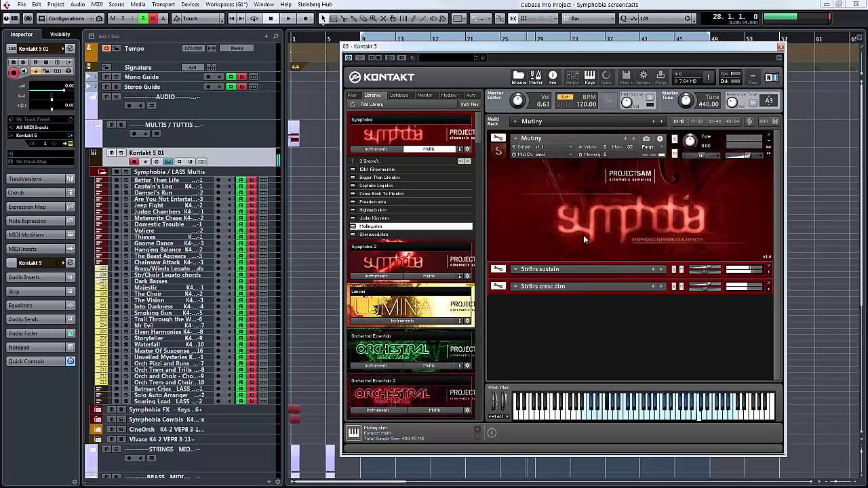Click the Native Instruments NI logo
Image resolution: width=868 pixels, height=488 pixels.
pyautogui.click(x=772, y=77)
